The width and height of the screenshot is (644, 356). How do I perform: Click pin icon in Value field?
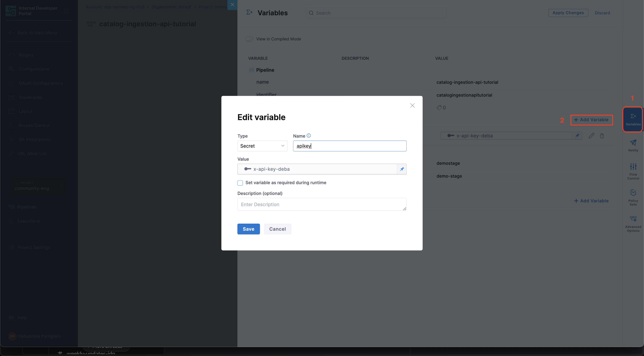[402, 169]
